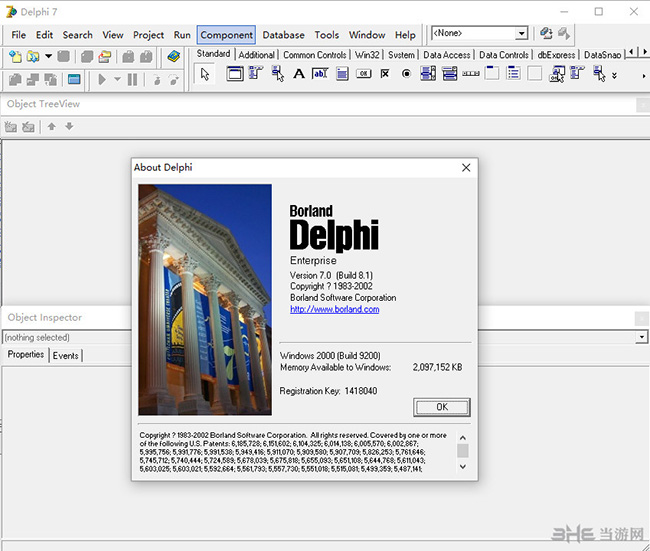Switch to the Additional palette tab
The height and width of the screenshot is (551, 650).
coord(257,55)
